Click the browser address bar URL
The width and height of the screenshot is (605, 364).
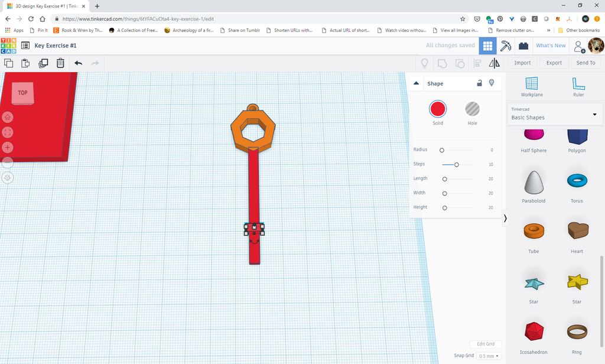click(x=138, y=19)
